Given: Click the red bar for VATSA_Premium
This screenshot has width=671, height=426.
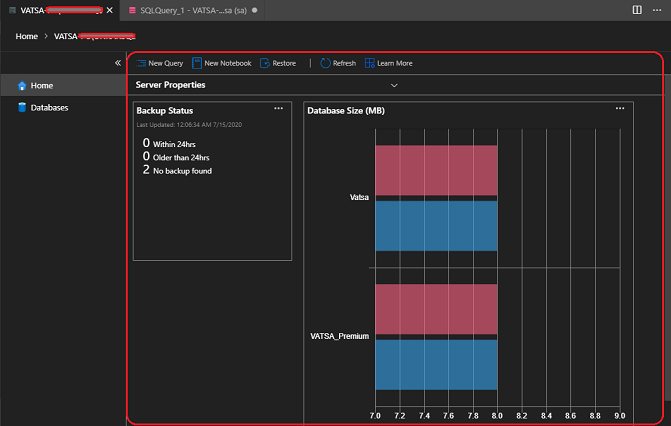Looking at the screenshot, I should [436, 309].
